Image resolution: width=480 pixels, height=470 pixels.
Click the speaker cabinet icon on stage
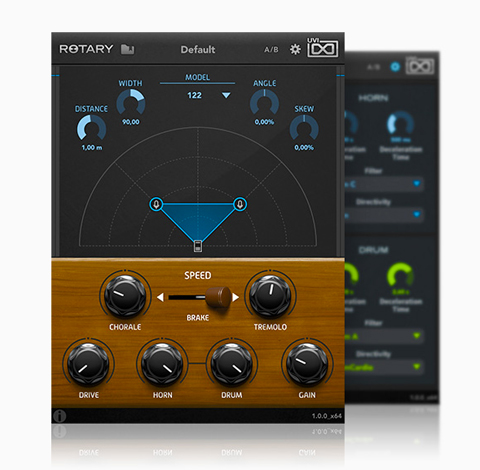click(198, 246)
